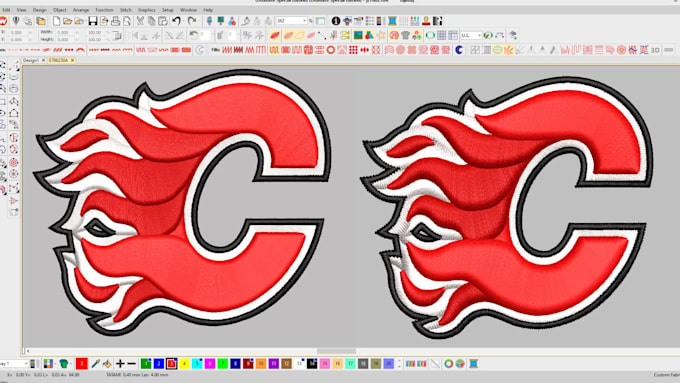The height and width of the screenshot is (383, 680).
Task: Pick magenta color swatch 6
Action: [x=210, y=363]
